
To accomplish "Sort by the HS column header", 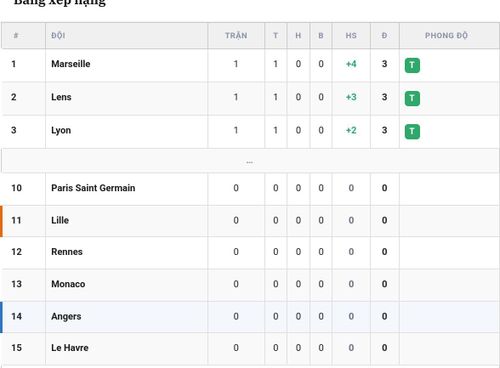I will [351, 36].
